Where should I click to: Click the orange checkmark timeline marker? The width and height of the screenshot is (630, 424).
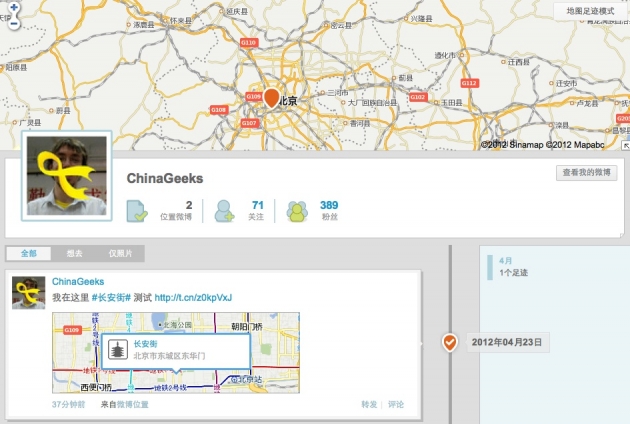(x=450, y=342)
